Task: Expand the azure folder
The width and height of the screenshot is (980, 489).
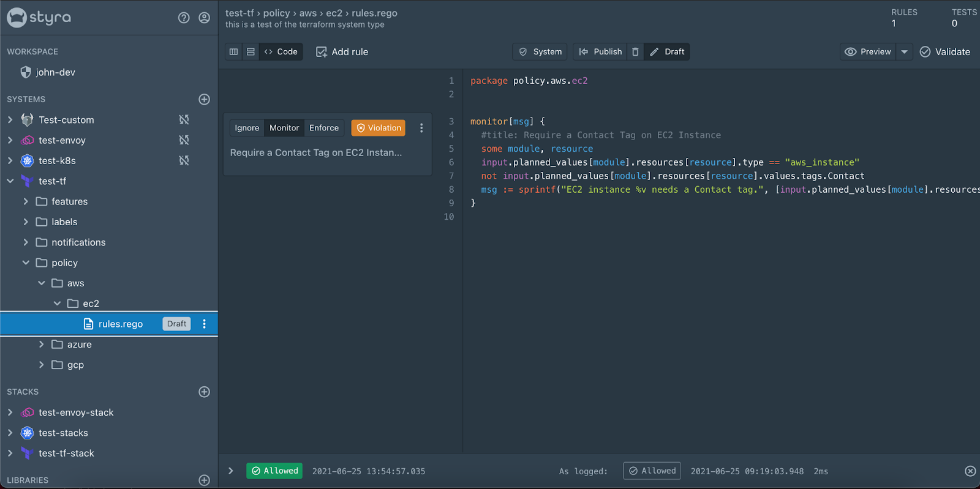Action: click(x=42, y=345)
